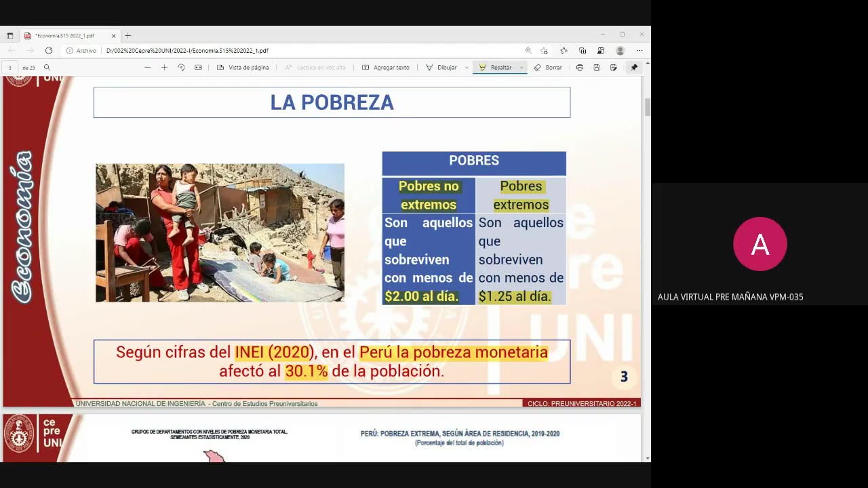Click the '$1.25 al día.' text
The width and height of the screenshot is (868, 488).
pos(515,296)
